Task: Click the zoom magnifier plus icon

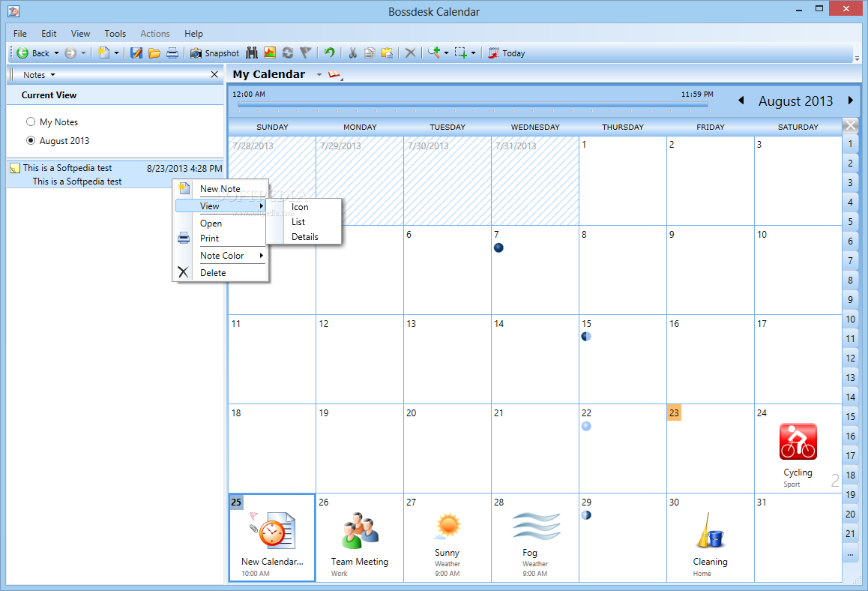Action: tap(434, 52)
